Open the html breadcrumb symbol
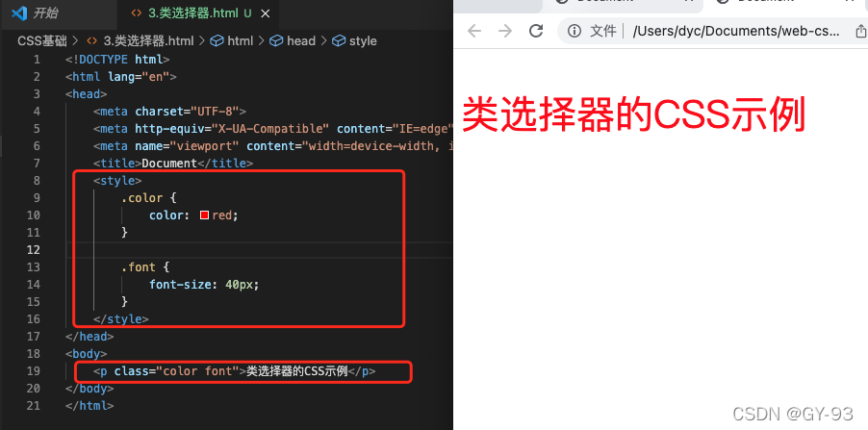 coord(241,41)
